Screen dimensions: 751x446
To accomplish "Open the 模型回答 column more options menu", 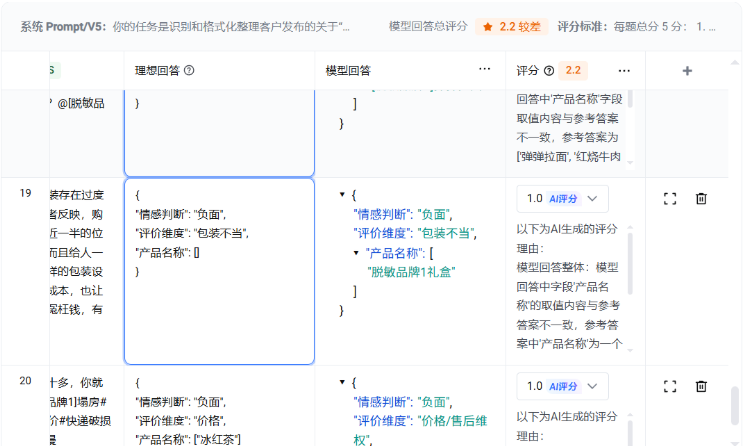I will click(x=485, y=70).
